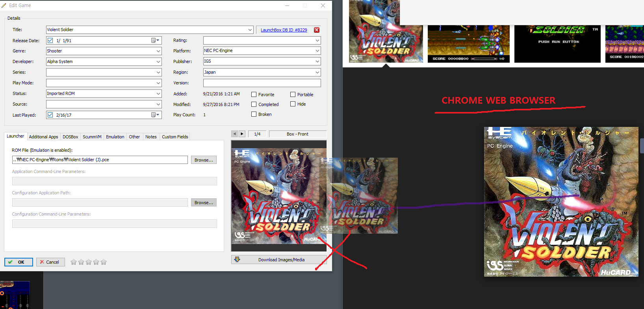644x309 pixels.
Task: Expand the Genre dropdown
Action: click(x=158, y=51)
